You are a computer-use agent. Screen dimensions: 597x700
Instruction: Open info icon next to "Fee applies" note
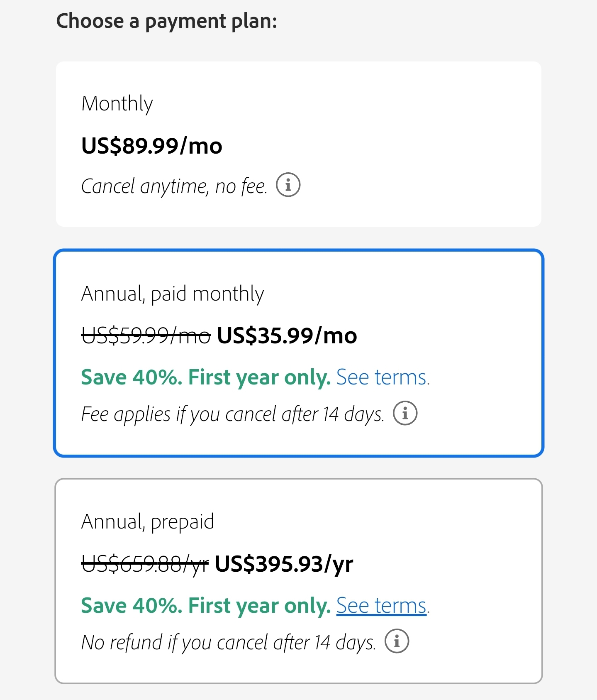pos(405,413)
